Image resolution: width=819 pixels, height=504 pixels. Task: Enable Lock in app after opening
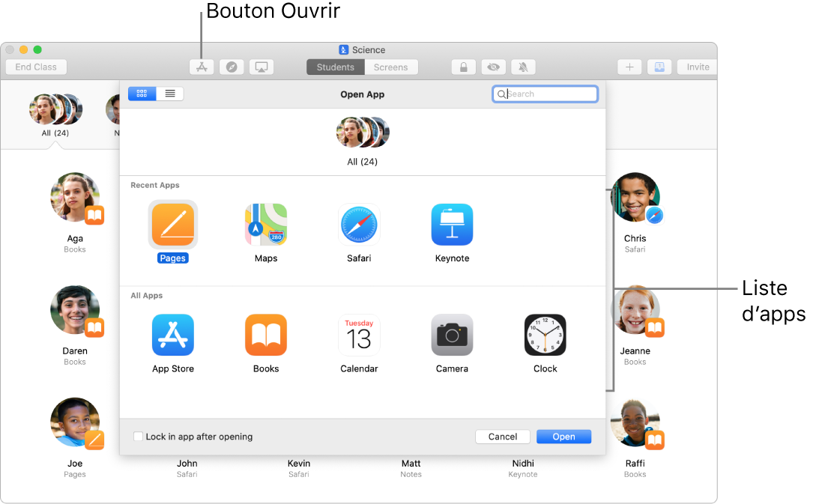pos(138,436)
